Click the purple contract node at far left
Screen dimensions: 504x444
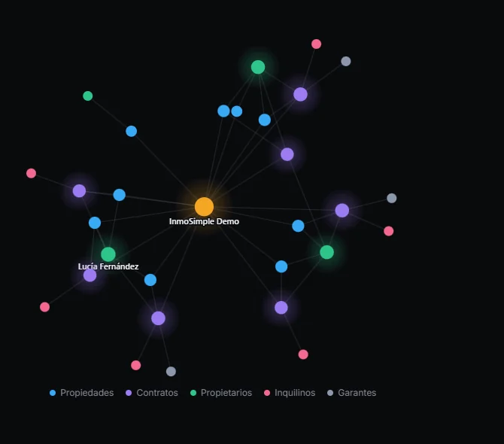(x=79, y=190)
